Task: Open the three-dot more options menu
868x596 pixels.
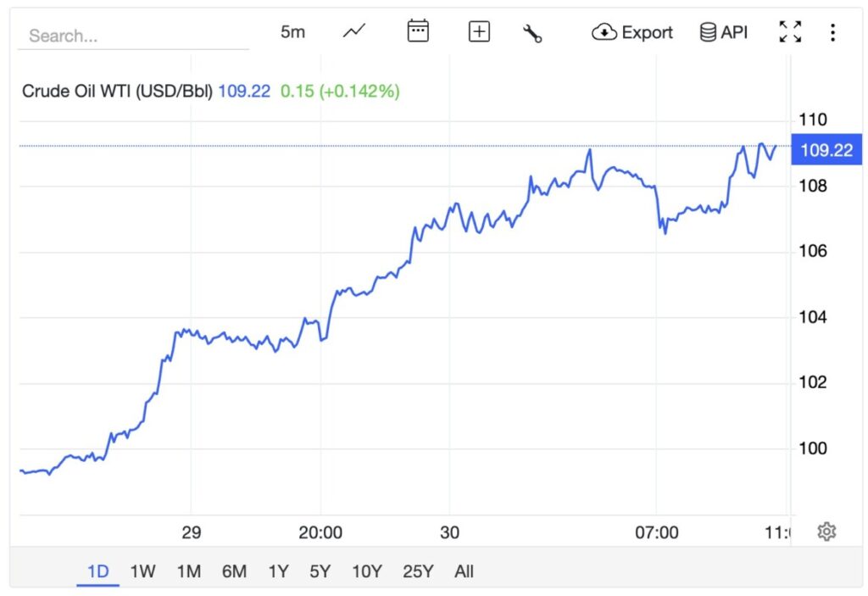Action: [833, 32]
